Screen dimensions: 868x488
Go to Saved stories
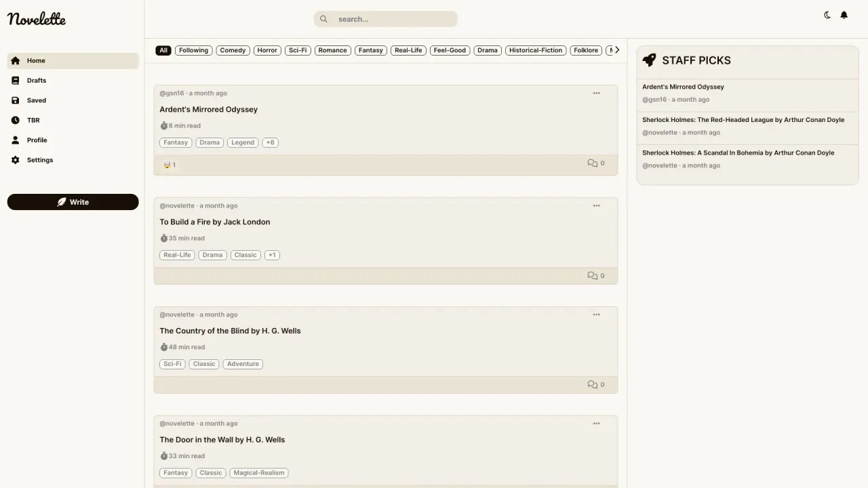[73, 100]
